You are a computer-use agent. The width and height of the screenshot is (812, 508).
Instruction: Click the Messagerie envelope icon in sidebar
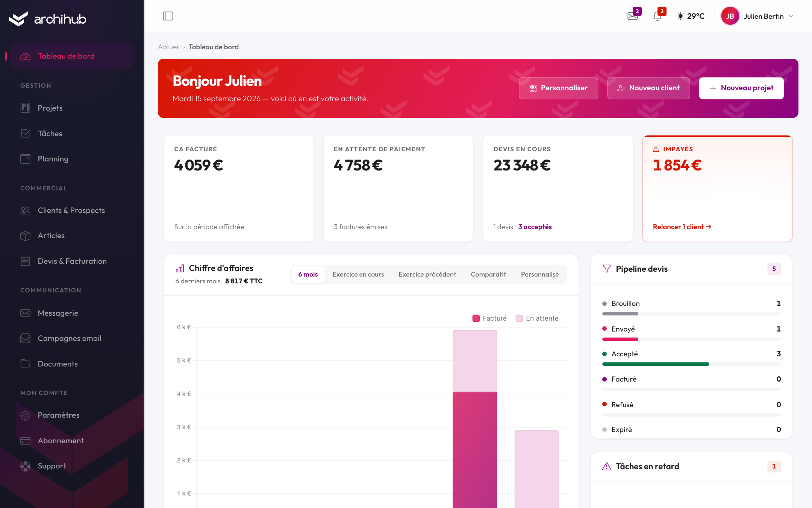(26, 313)
